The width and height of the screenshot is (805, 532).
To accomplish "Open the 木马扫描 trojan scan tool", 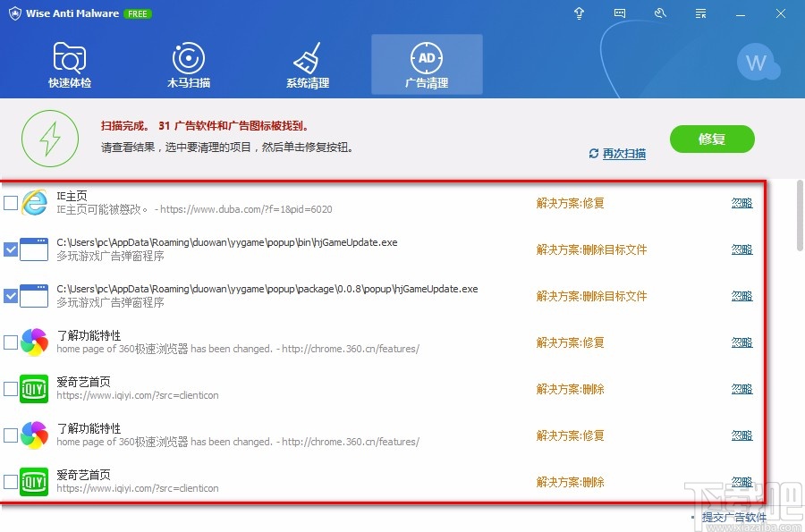I will click(x=188, y=63).
